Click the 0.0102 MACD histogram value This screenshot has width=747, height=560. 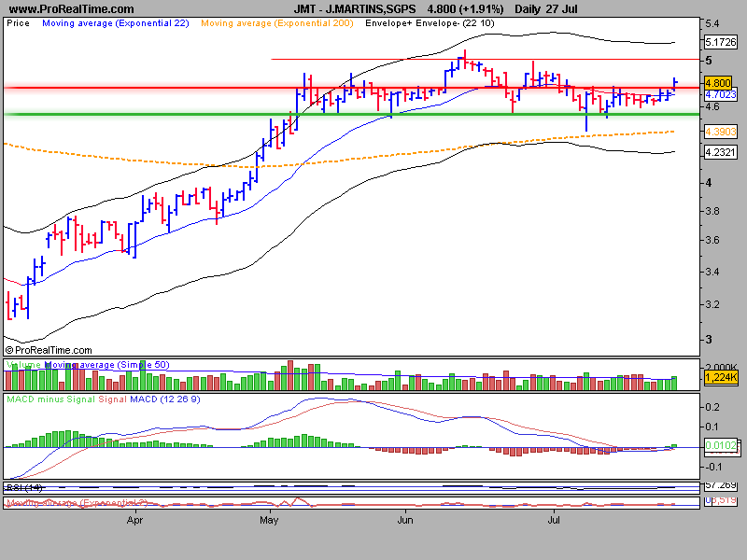[720, 446]
